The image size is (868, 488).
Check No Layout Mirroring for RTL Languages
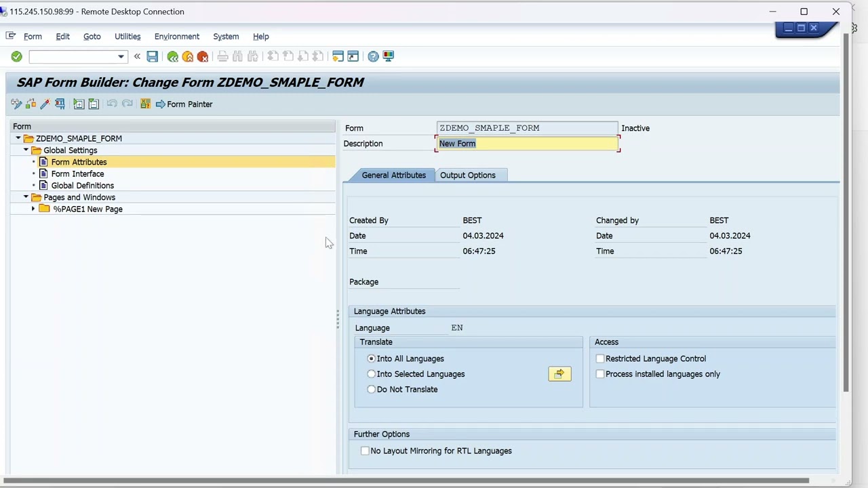[x=365, y=451]
